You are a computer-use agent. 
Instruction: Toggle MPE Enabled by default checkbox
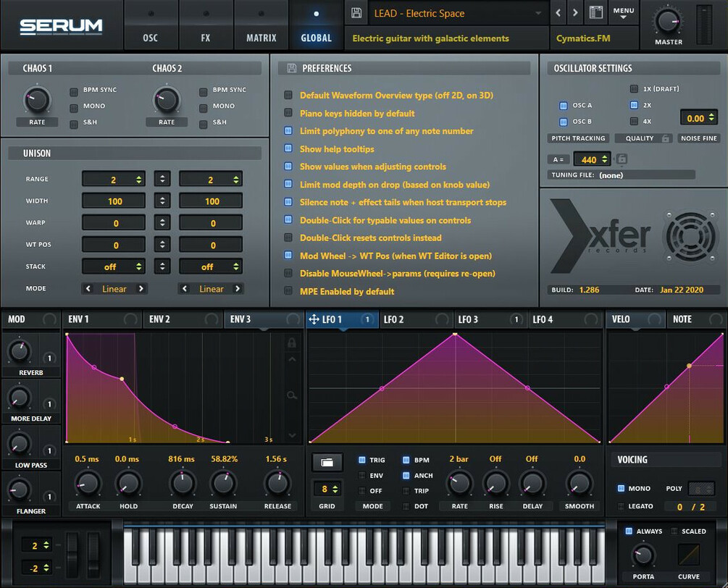(288, 291)
